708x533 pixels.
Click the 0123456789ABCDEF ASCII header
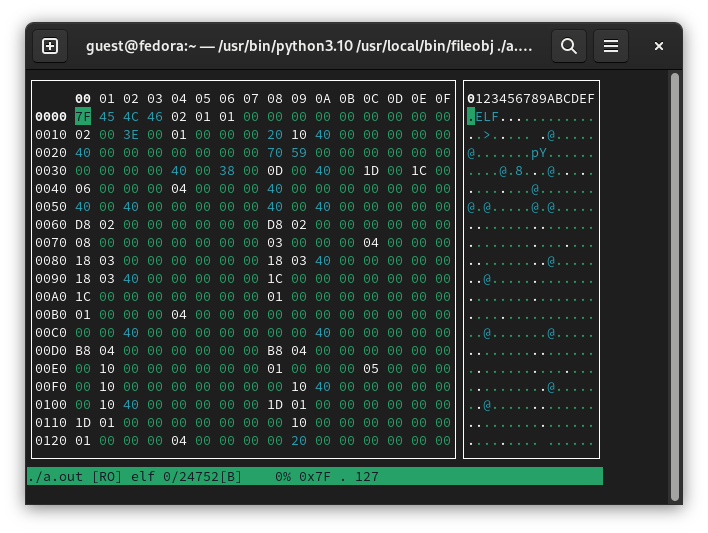click(531, 98)
